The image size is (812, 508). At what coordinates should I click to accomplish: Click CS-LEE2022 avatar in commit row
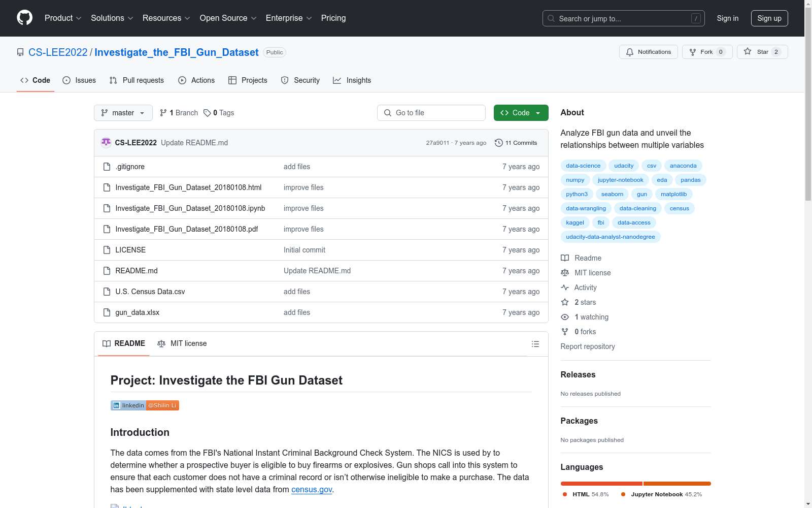click(x=106, y=143)
